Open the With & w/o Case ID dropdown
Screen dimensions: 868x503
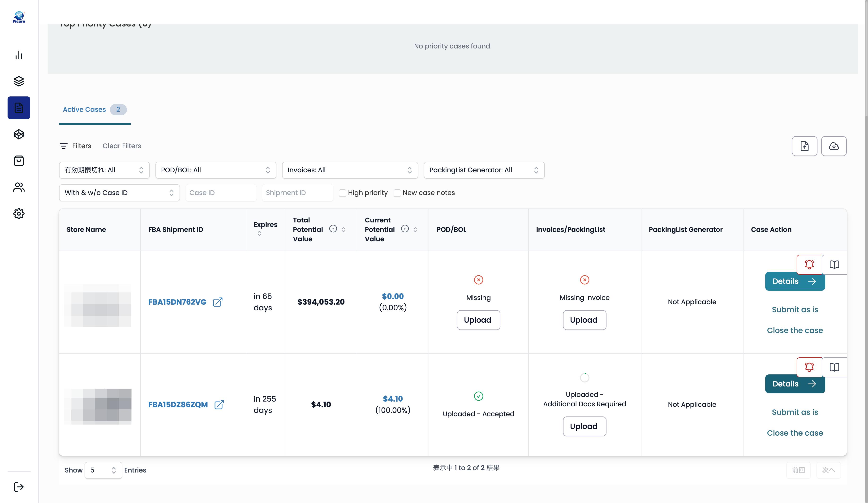[x=120, y=193]
